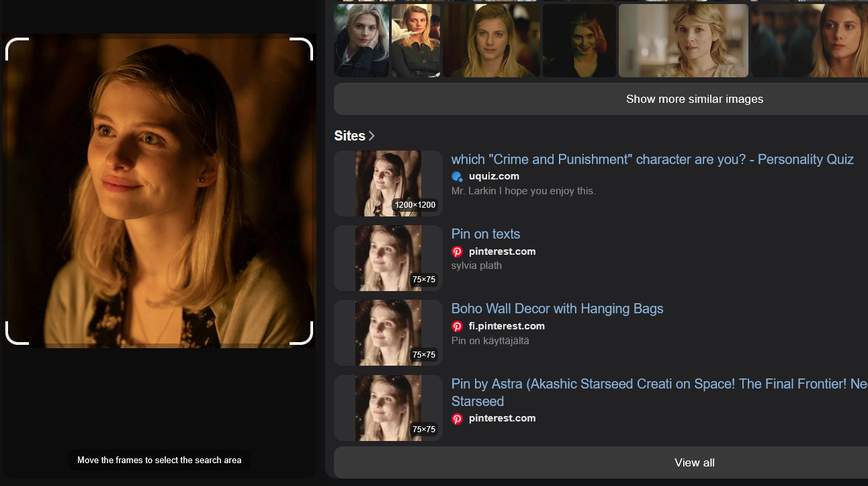
Task: Click Pinterest icon beside fi.pinterest.com
Action: click(457, 326)
